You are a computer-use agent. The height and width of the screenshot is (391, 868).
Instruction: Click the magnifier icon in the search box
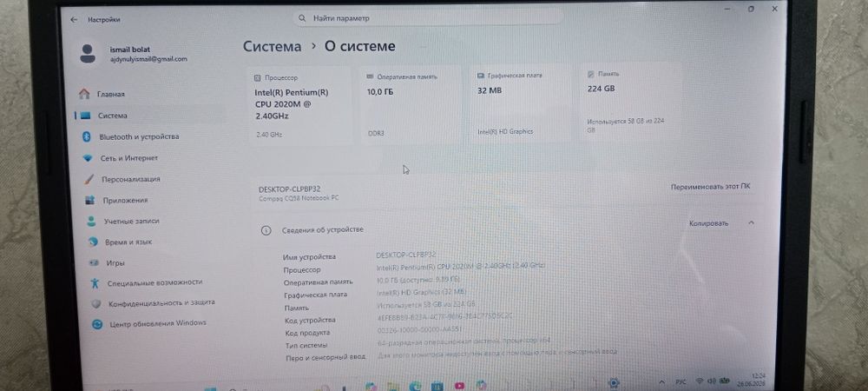point(302,18)
